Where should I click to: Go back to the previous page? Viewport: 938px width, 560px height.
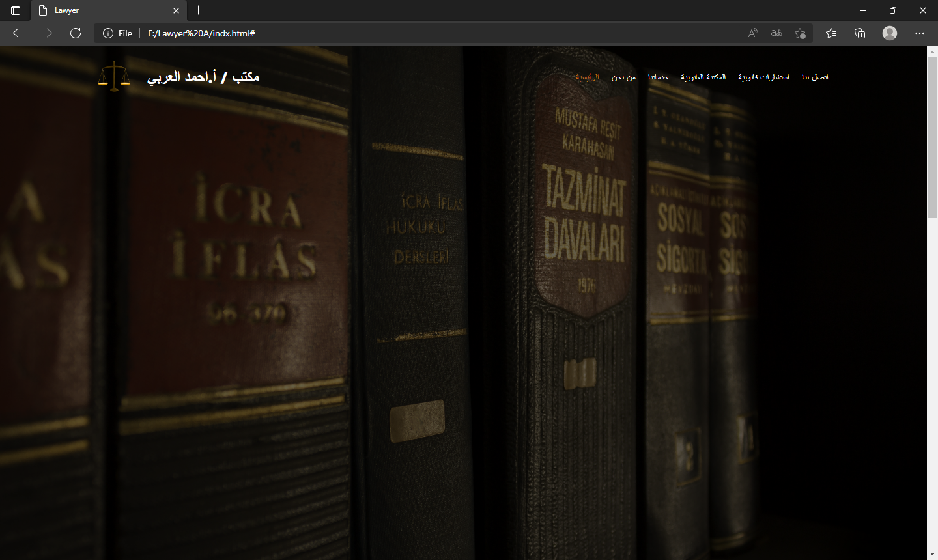18,33
